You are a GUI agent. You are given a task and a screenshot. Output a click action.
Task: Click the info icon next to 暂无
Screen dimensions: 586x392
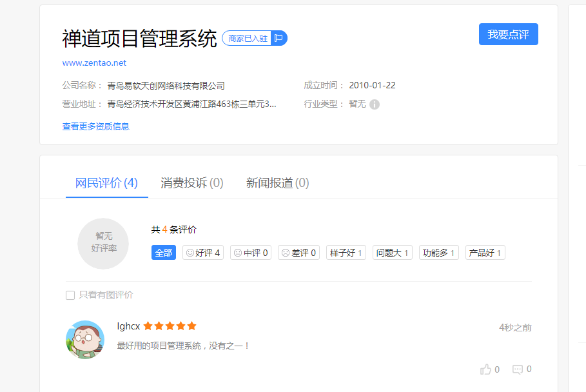click(x=375, y=104)
